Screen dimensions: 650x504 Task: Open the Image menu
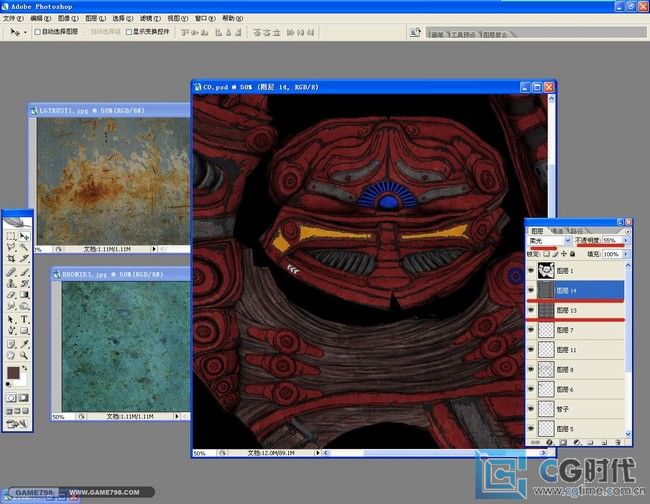[x=68, y=18]
